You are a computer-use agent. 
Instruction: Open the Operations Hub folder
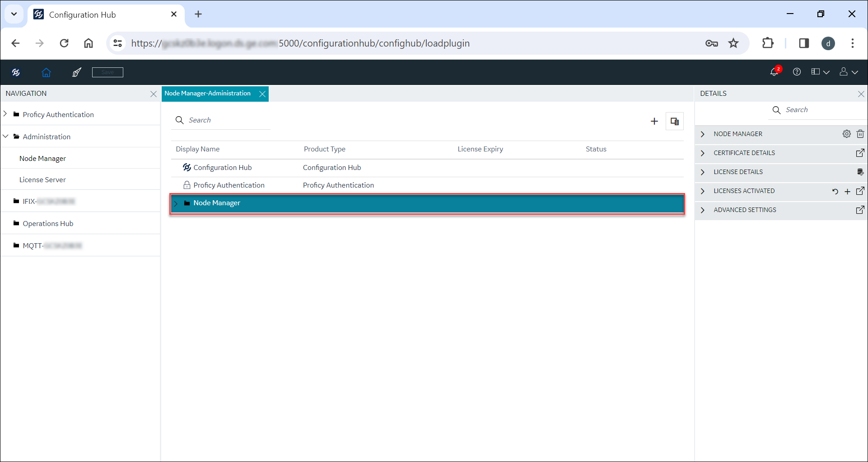coord(43,223)
